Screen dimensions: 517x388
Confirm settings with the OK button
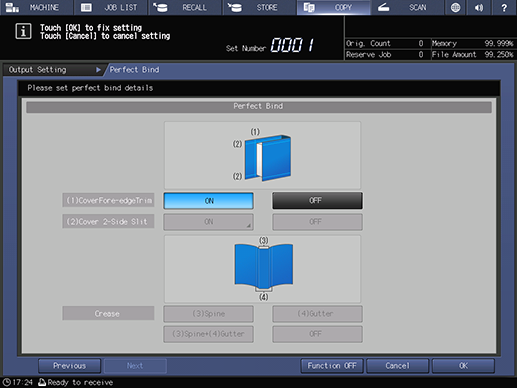[x=463, y=366]
